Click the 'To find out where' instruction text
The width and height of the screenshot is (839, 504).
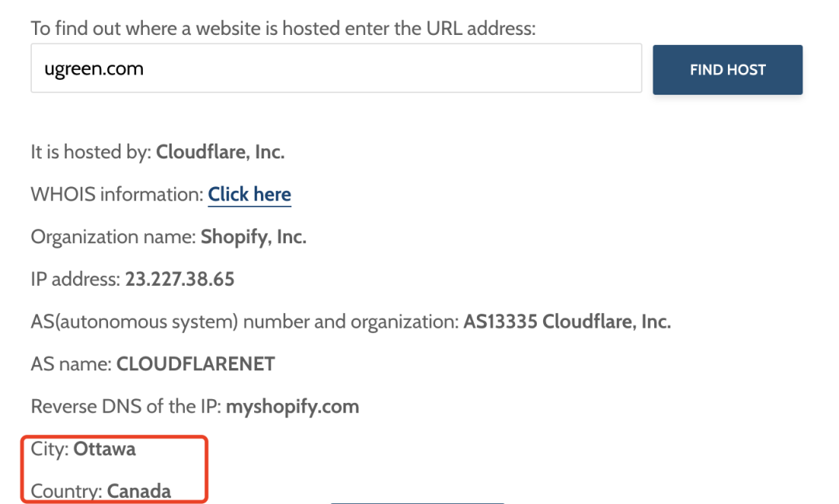(283, 29)
